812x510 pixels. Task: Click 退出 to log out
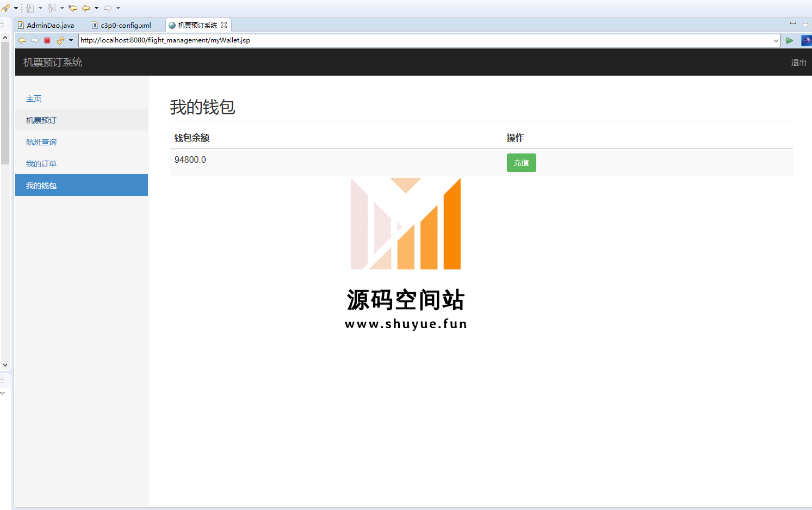pyautogui.click(x=798, y=63)
